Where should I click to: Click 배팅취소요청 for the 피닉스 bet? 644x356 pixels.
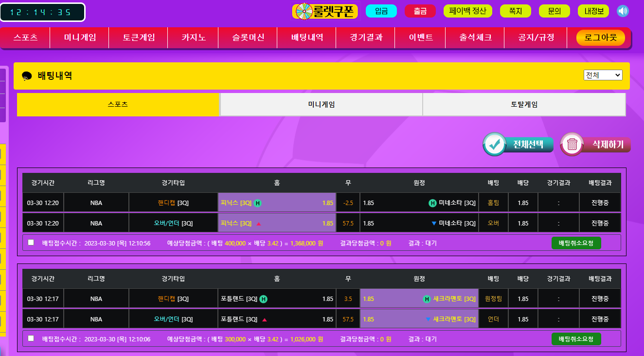(576, 243)
